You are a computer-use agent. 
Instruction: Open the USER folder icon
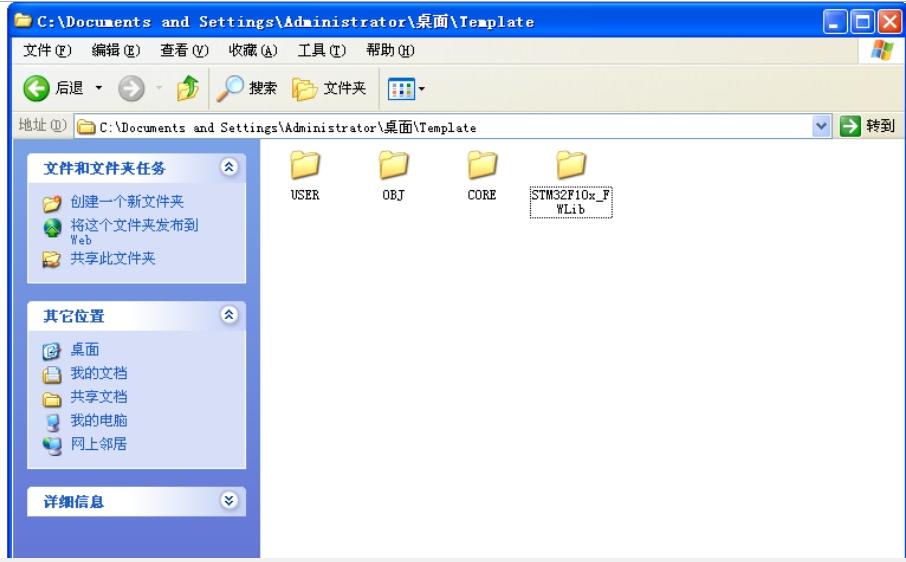tap(303, 163)
